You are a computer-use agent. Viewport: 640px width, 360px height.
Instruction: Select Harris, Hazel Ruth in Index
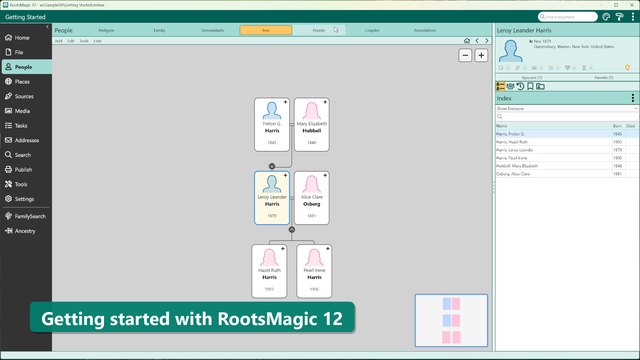tap(567, 142)
